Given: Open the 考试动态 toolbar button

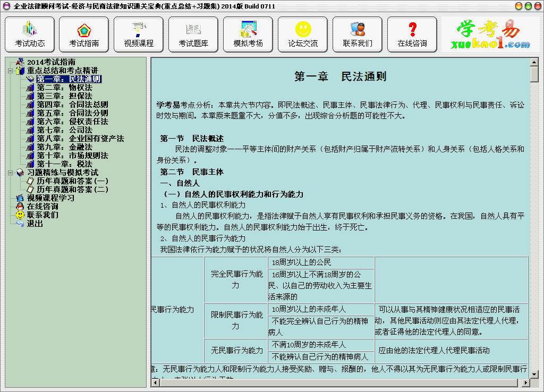Looking at the screenshot, I should tap(30, 35).
